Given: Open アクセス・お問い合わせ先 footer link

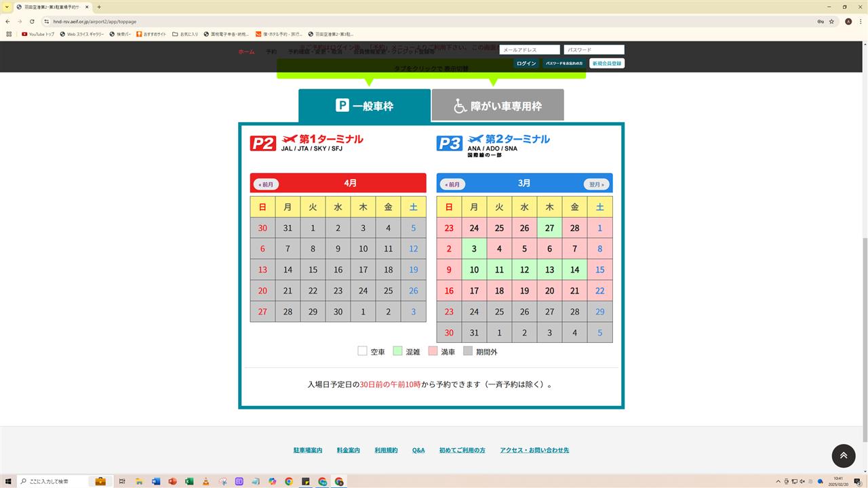Looking at the screenshot, I should (x=534, y=450).
